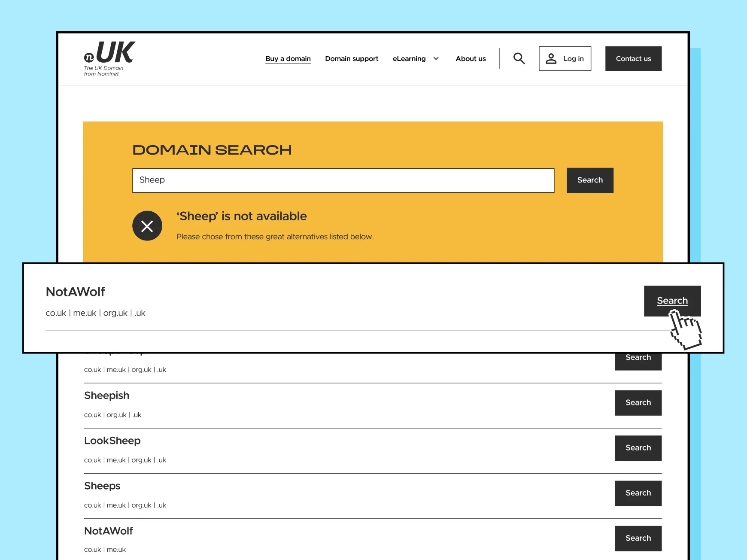The image size is (747, 560).
Task: Click inside the domain search input field
Action: point(343,180)
